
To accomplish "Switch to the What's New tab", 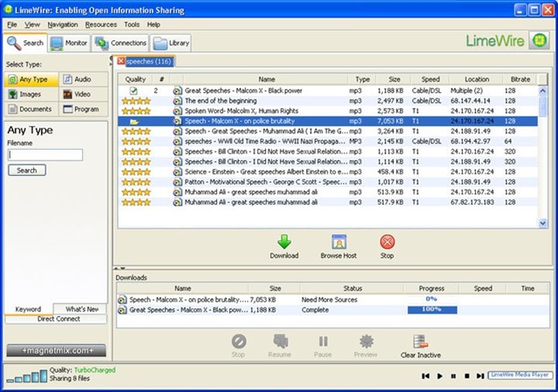I will click(x=81, y=309).
